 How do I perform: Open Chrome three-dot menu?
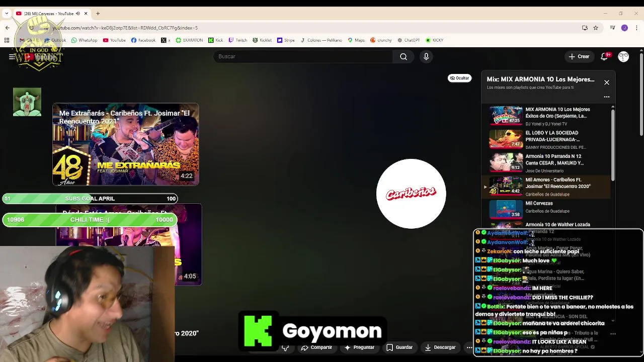tap(636, 28)
